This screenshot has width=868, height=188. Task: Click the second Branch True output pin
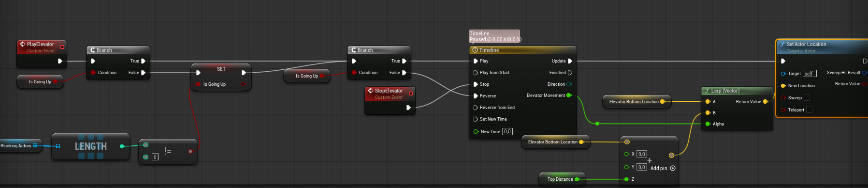[x=404, y=61]
